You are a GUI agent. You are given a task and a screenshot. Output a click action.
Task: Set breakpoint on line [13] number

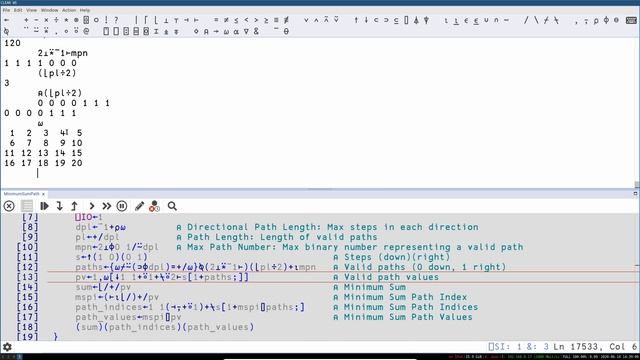(x=27, y=277)
